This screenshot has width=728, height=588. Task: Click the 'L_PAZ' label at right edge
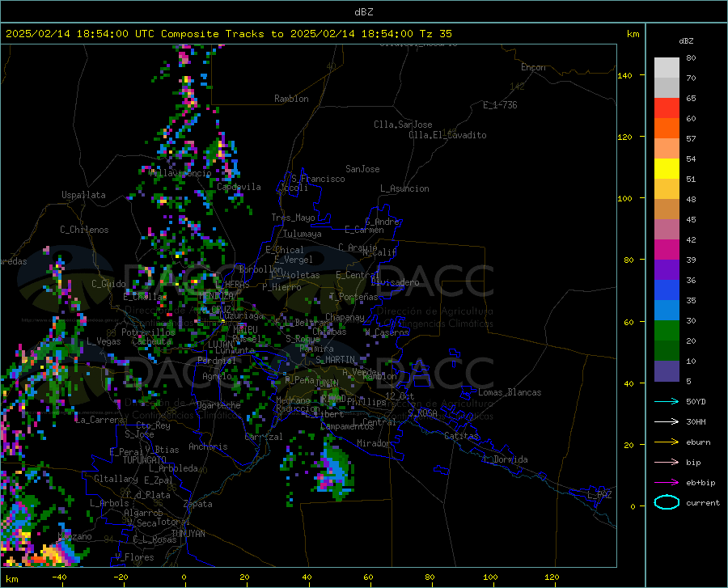[x=599, y=495]
